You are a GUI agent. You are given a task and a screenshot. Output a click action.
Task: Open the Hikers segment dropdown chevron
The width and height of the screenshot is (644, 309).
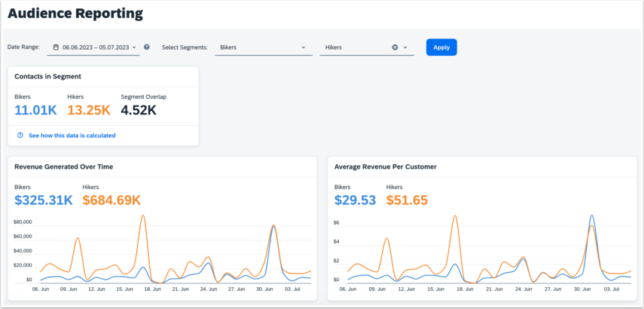click(405, 47)
